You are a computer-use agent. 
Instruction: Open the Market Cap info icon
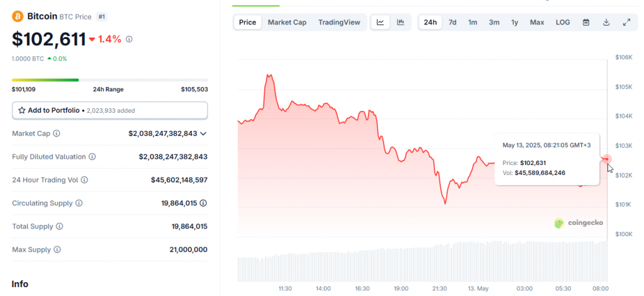point(57,134)
